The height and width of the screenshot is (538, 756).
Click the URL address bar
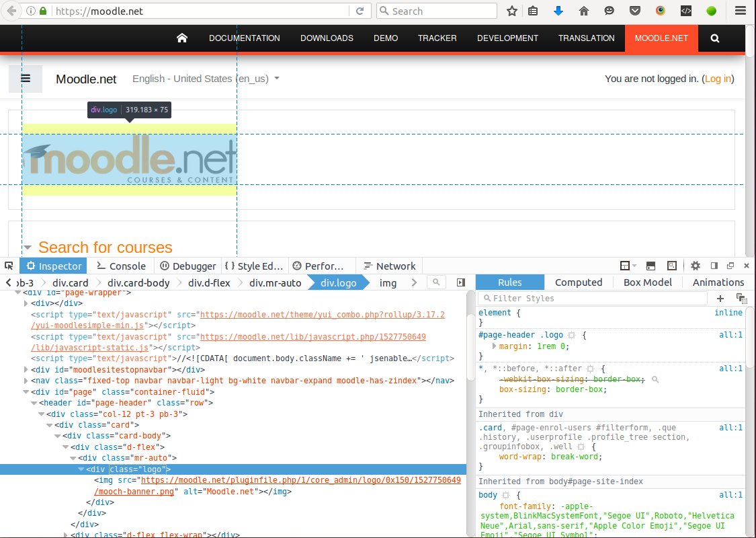(201, 11)
